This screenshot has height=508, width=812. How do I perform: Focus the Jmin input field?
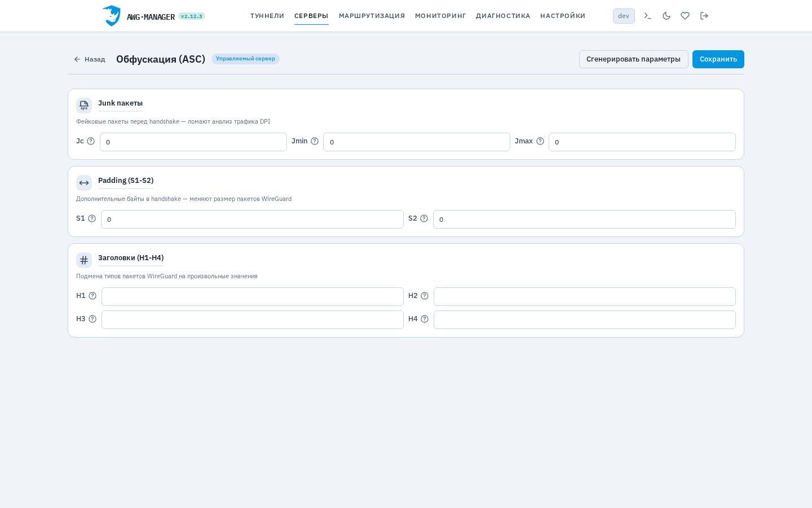(417, 142)
